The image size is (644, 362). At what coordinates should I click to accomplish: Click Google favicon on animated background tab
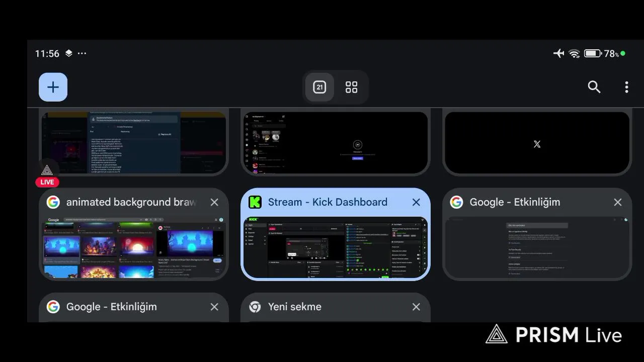53,202
